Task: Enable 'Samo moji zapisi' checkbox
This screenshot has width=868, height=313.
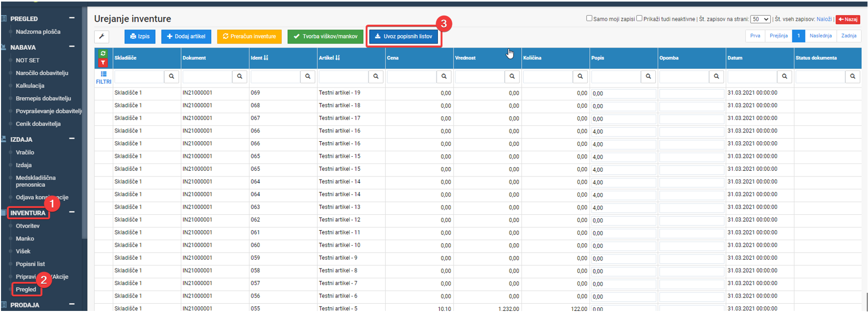Action: point(589,18)
